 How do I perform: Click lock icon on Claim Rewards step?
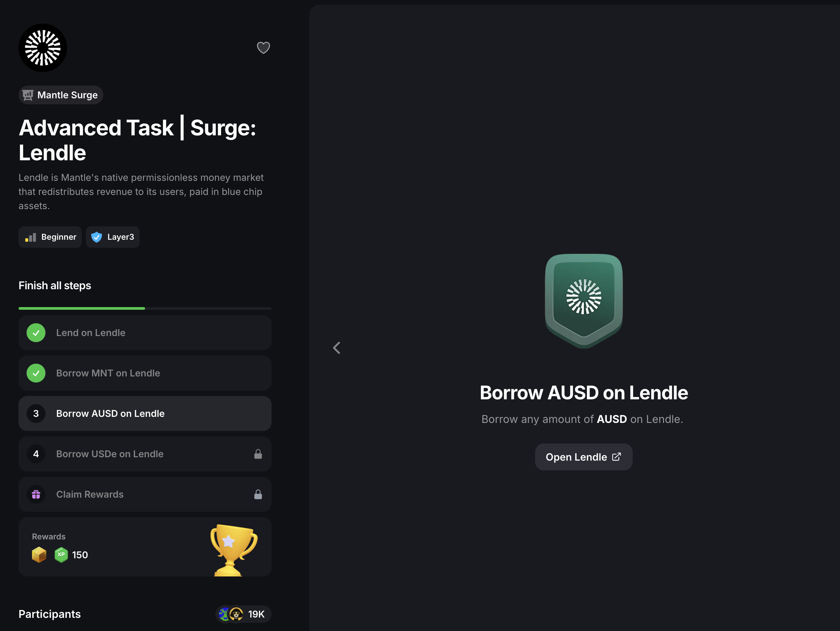(258, 494)
